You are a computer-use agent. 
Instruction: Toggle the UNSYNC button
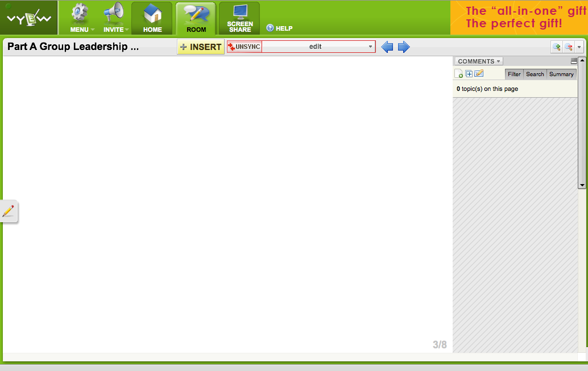tap(245, 47)
